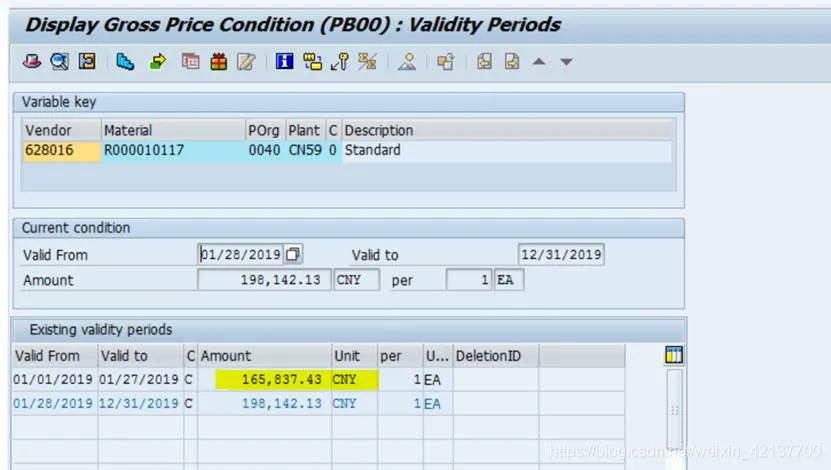
Task: Click the Vendor column header
Action: pos(61,130)
